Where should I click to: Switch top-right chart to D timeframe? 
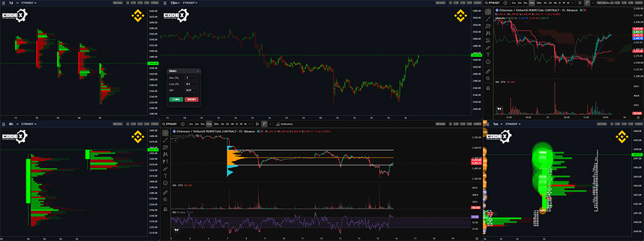[x=560, y=3]
